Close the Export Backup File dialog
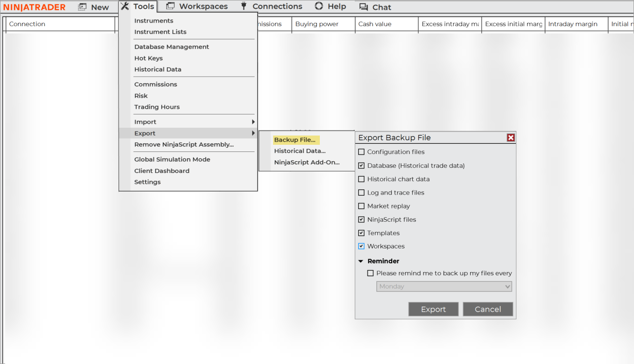The image size is (634, 364). point(511,138)
